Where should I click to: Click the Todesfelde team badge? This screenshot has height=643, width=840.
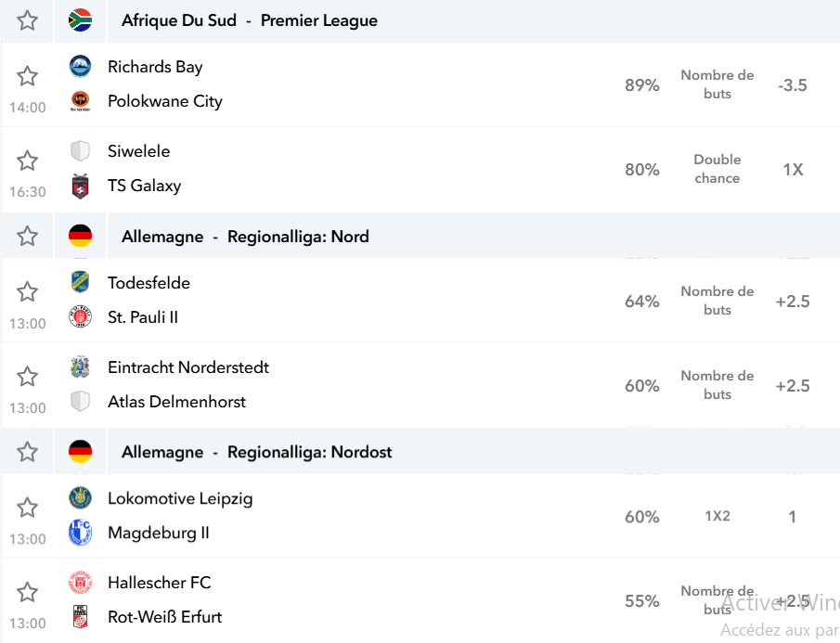(x=81, y=282)
